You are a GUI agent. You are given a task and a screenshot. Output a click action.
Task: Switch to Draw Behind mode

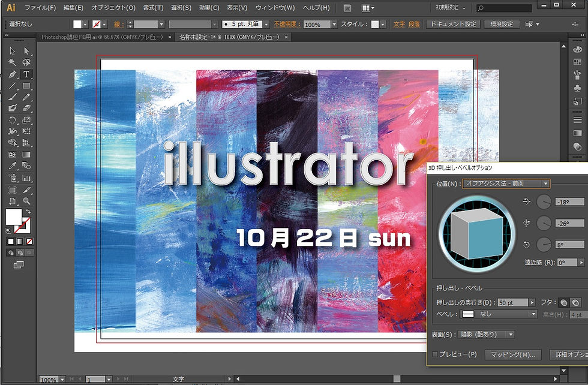pos(20,253)
